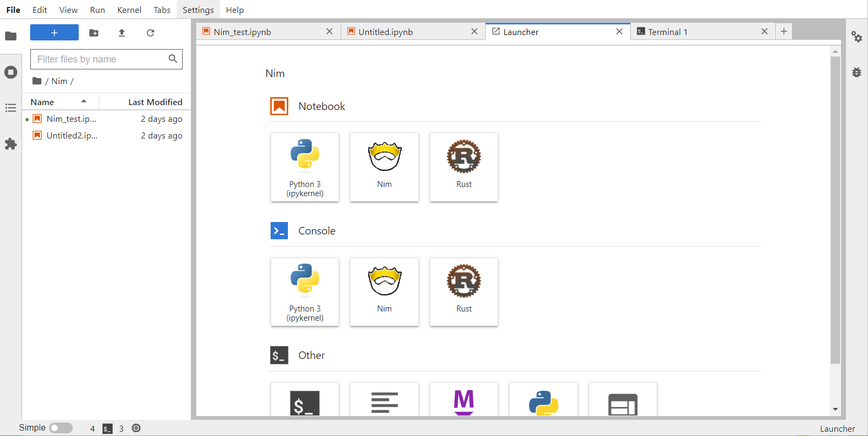Close the Untitled.ipynb tab
The height and width of the screenshot is (436, 868).
coord(474,32)
